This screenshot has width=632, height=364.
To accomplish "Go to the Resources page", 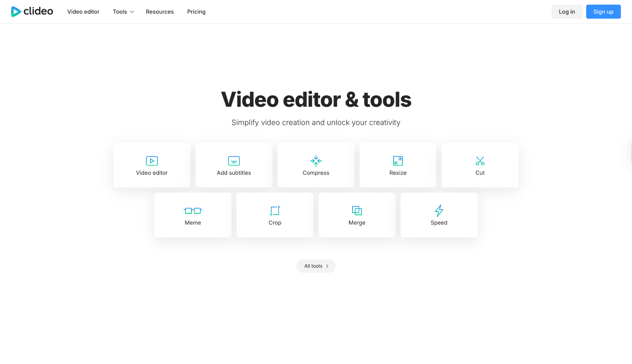I will click(x=160, y=12).
